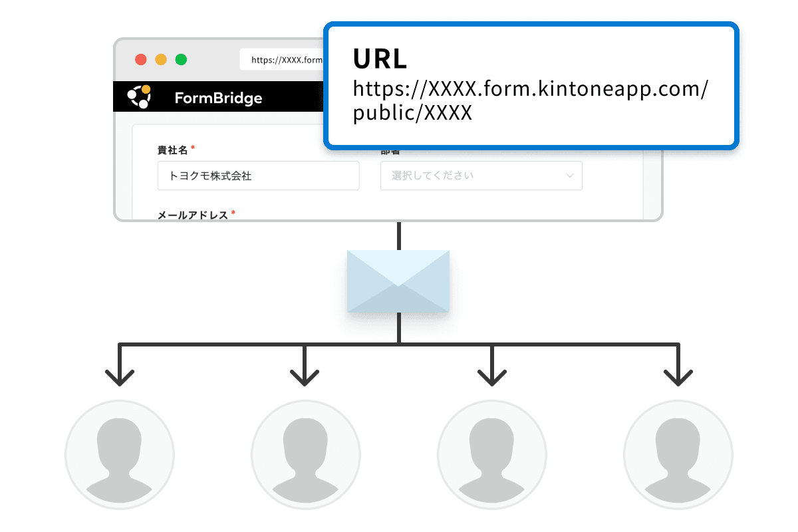The height and width of the screenshot is (532, 798).
Task: Click the トヨクモ株式会社 input field
Action: click(258, 175)
